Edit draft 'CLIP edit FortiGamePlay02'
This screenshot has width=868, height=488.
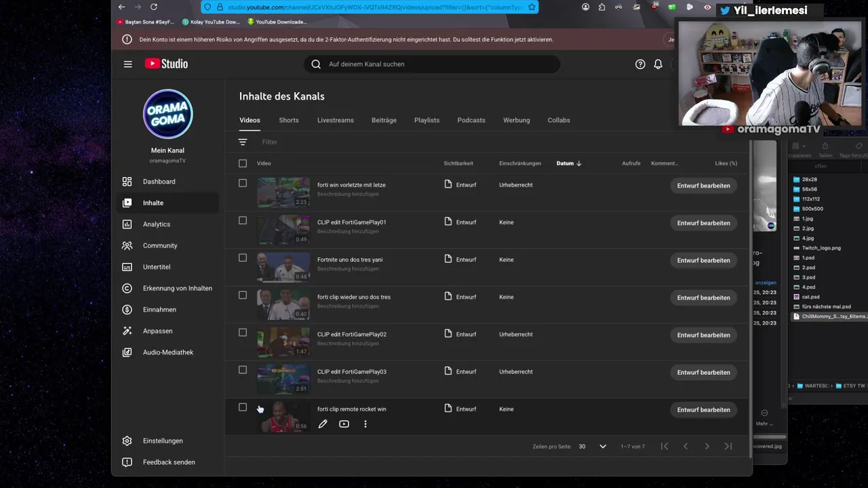click(x=703, y=335)
